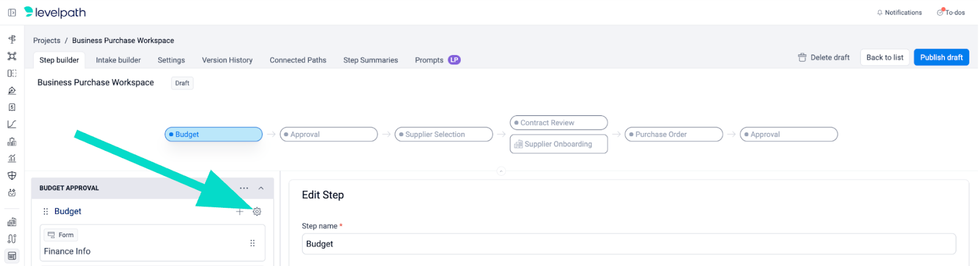This screenshot has height=266, width=980.
Task: Click the Back to list button
Action: (884, 58)
